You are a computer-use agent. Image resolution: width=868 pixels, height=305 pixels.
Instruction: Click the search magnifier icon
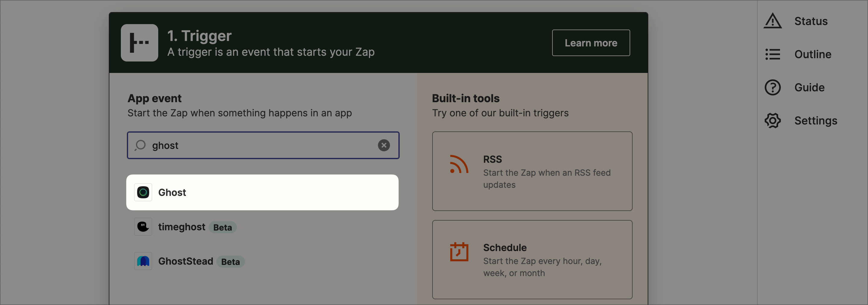[140, 145]
